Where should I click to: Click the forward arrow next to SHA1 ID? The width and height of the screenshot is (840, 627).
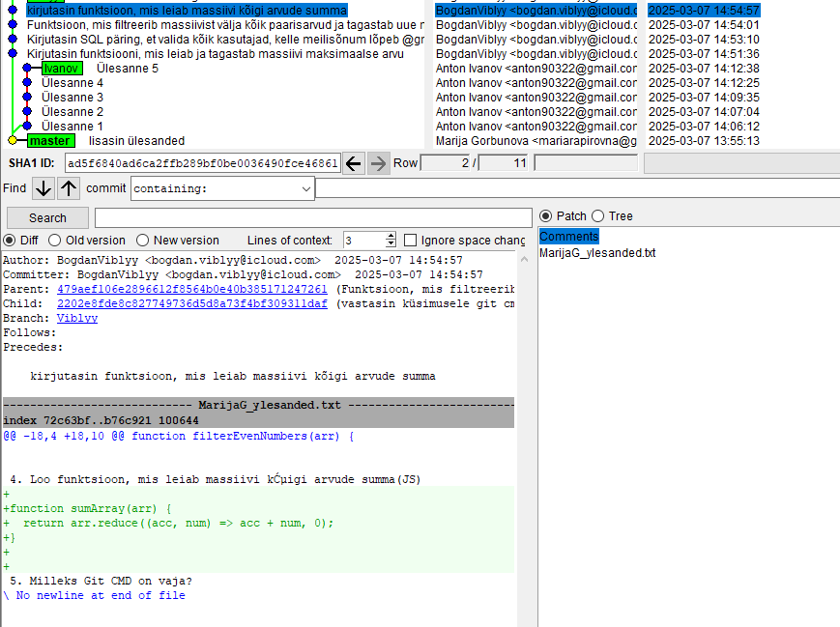378,163
